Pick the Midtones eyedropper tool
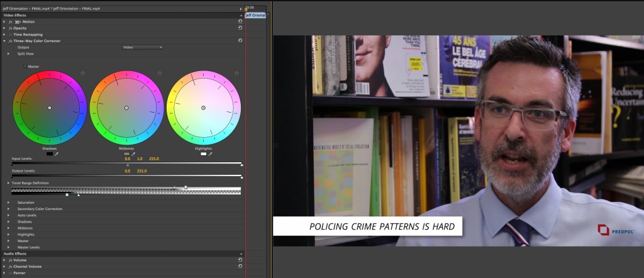 click(133, 153)
